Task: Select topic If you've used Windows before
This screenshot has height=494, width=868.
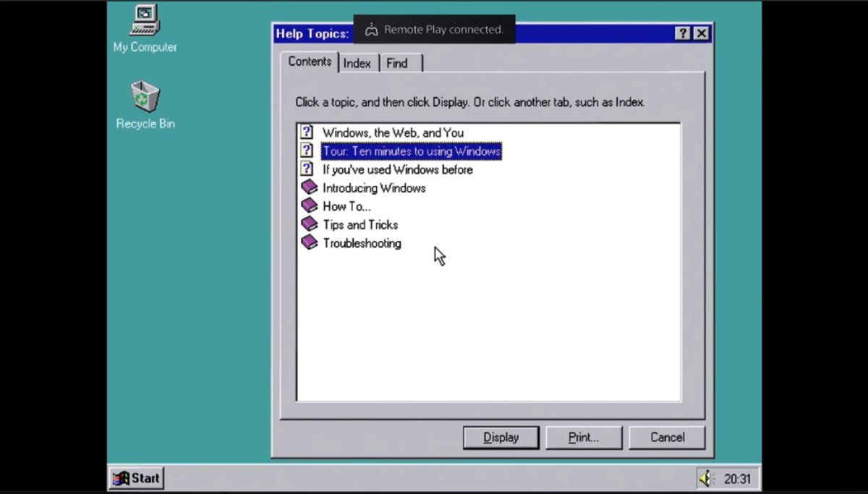Action: pyautogui.click(x=397, y=169)
